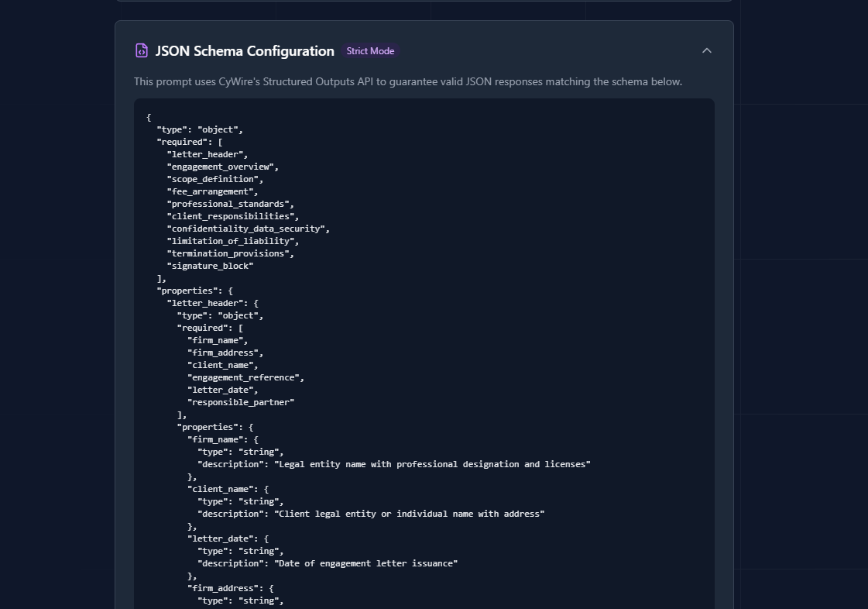Collapse the JSON Schema Configuration section
The height and width of the screenshot is (609, 868).
706,50
